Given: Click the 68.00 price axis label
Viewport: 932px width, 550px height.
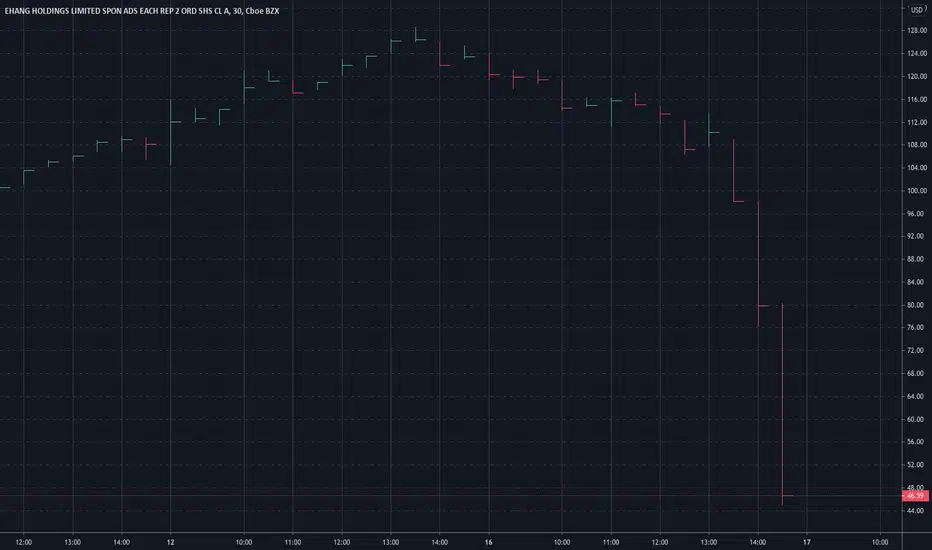Looking at the screenshot, I should [x=917, y=373].
